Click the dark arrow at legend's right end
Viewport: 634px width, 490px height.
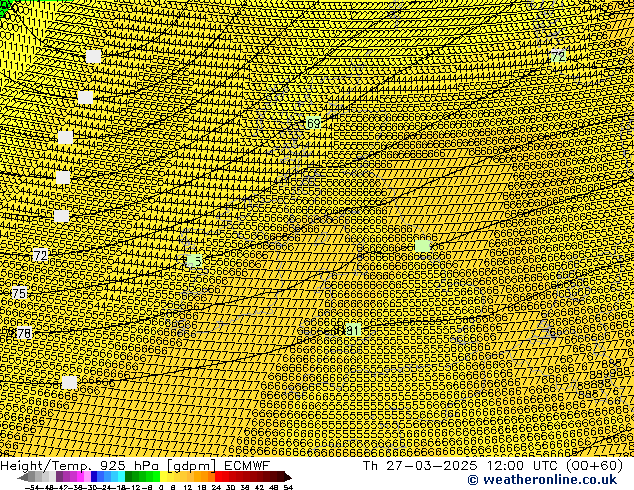288,477
